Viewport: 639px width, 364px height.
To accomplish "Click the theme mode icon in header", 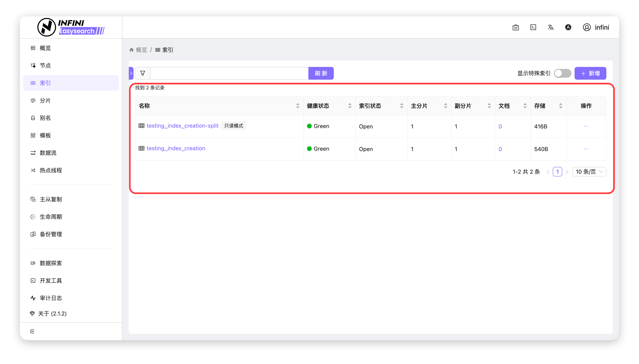I will (568, 27).
